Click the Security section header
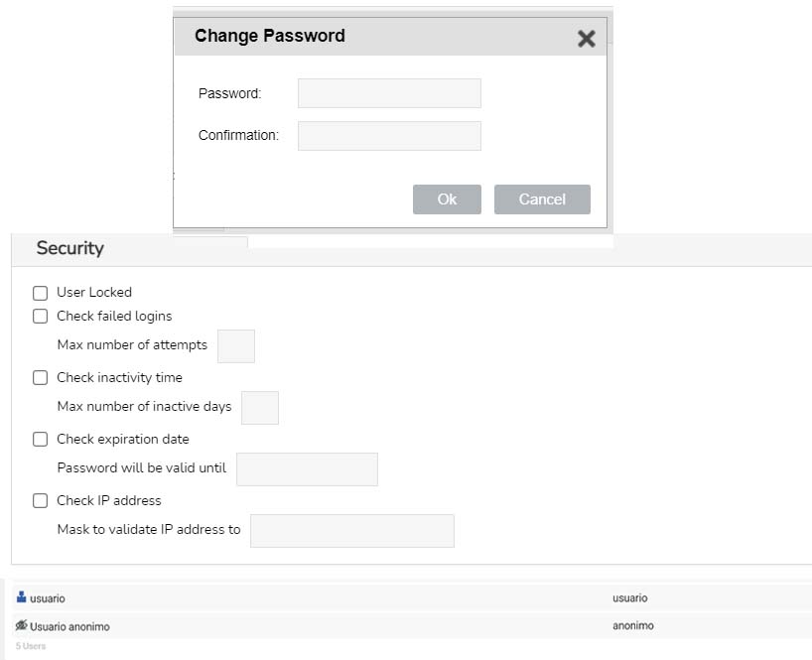The image size is (812, 660). (69, 248)
